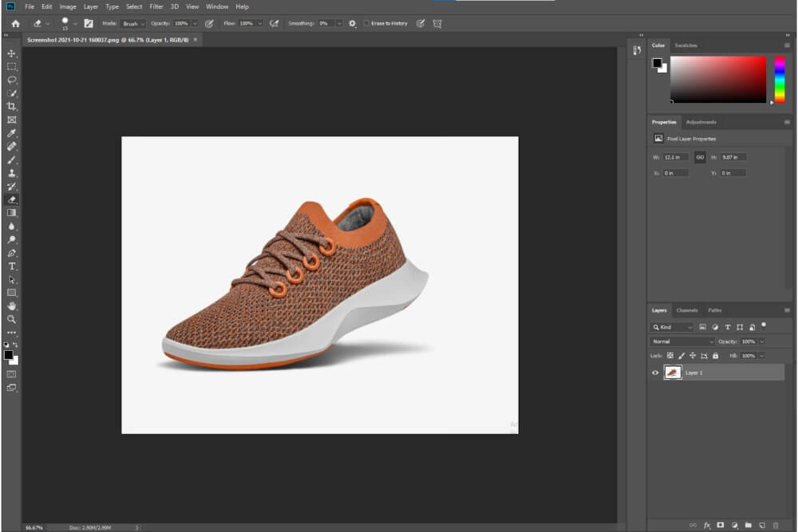Viewport: 798px width, 532px height.
Task: Select the Zoom tool in toolbar
Action: (x=12, y=319)
